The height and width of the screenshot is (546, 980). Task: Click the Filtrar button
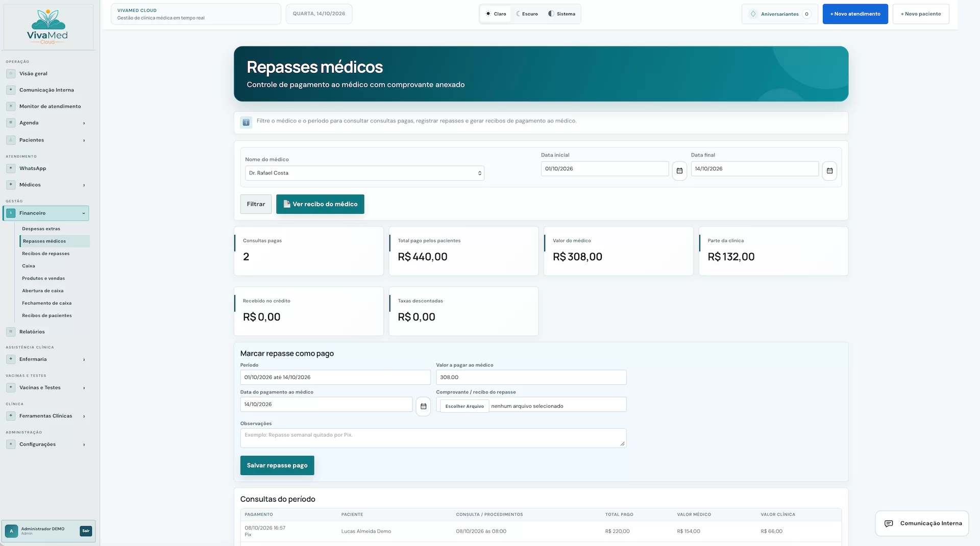click(x=256, y=204)
